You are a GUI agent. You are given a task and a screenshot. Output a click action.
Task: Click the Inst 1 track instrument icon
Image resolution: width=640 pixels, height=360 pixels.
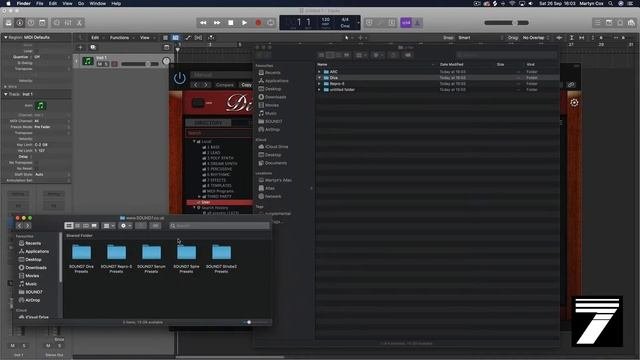[x=88, y=61]
